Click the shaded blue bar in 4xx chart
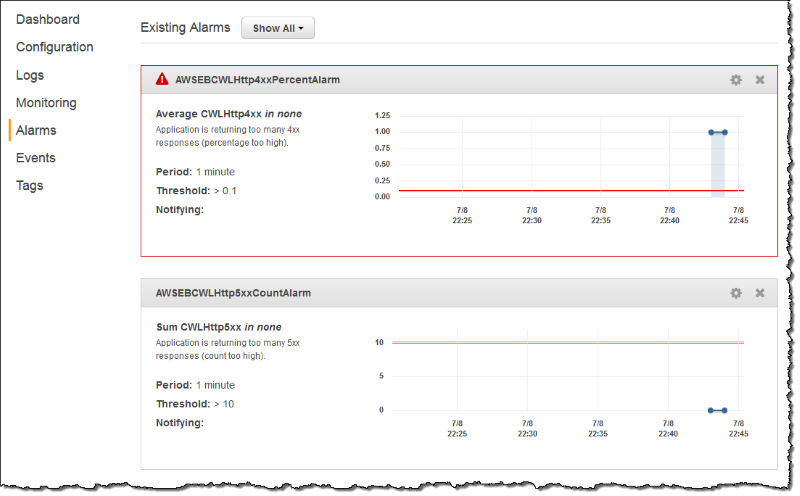This screenshot has height=496, width=800. coord(717,165)
